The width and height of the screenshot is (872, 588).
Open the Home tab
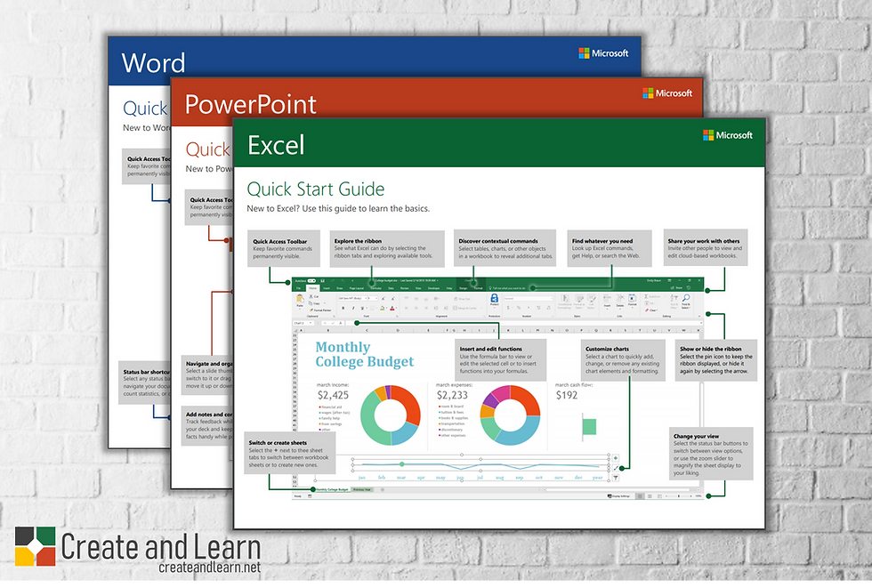click(312, 288)
